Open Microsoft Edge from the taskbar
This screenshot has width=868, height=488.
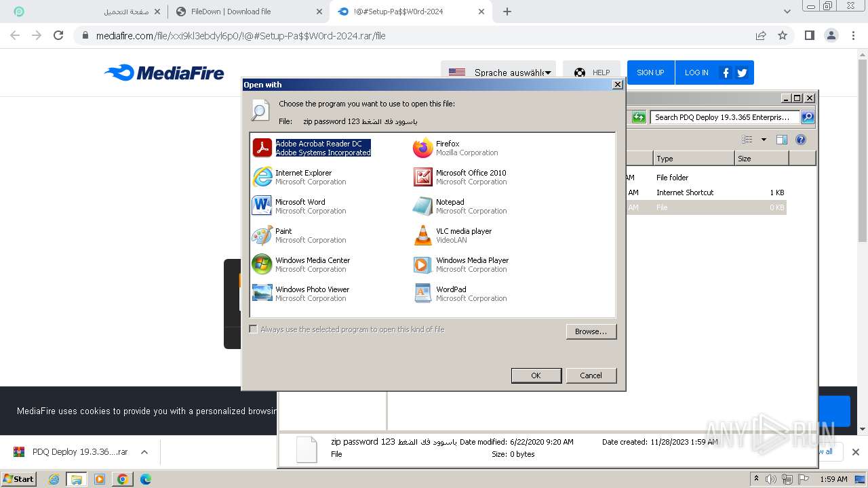(x=145, y=479)
